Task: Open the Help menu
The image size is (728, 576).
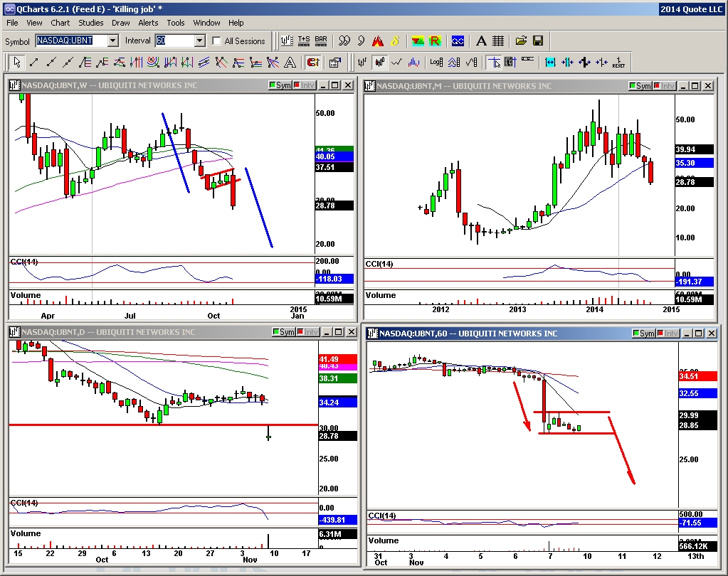Action: 236,23
